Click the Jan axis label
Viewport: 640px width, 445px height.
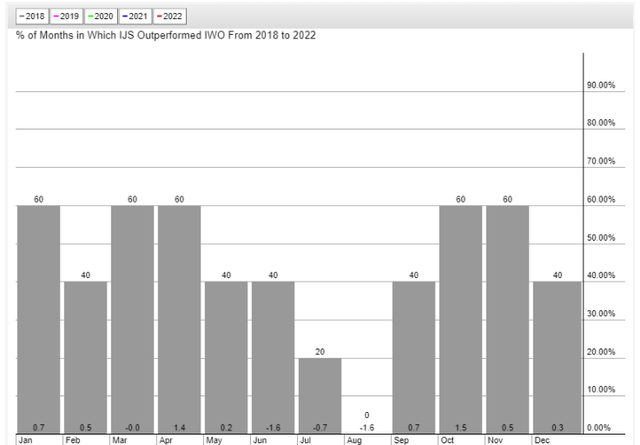25,440
